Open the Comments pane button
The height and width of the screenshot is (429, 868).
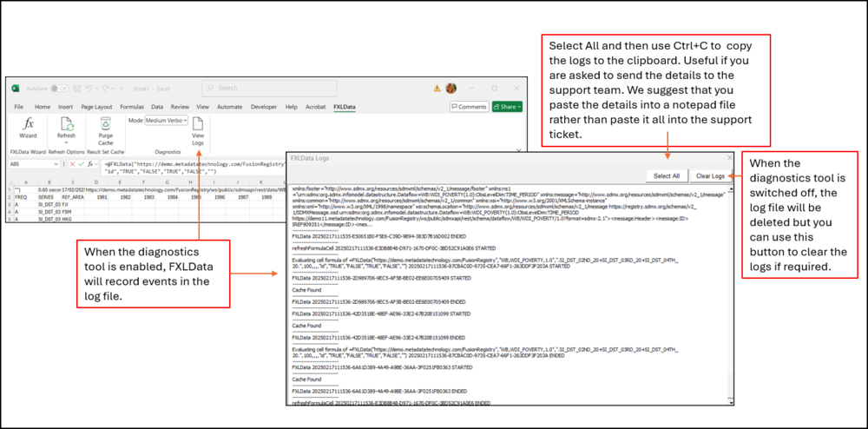click(x=469, y=106)
